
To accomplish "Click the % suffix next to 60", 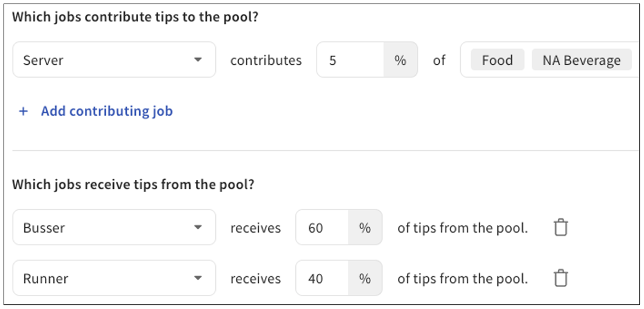I will (x=365, y=228).
